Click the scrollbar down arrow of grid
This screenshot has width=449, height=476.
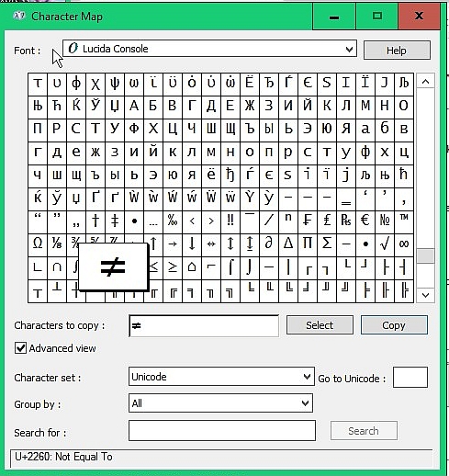(425, 295)
